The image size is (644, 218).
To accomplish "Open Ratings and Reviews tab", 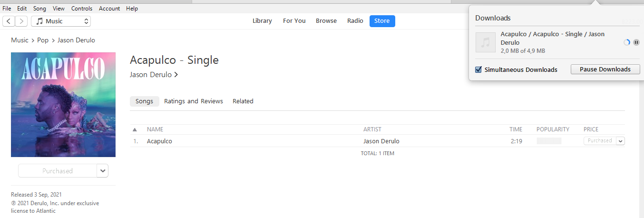I will (194, 101).
